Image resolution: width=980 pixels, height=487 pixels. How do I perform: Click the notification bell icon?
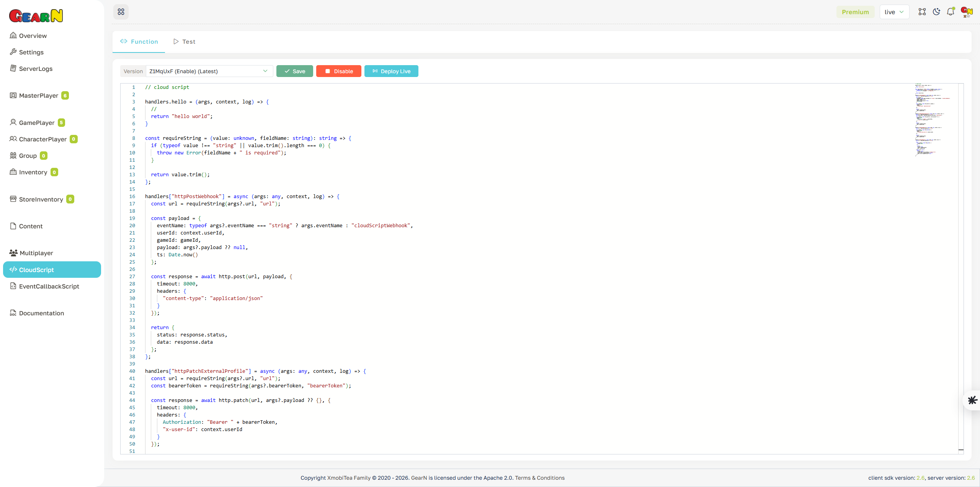coord(950,11)
